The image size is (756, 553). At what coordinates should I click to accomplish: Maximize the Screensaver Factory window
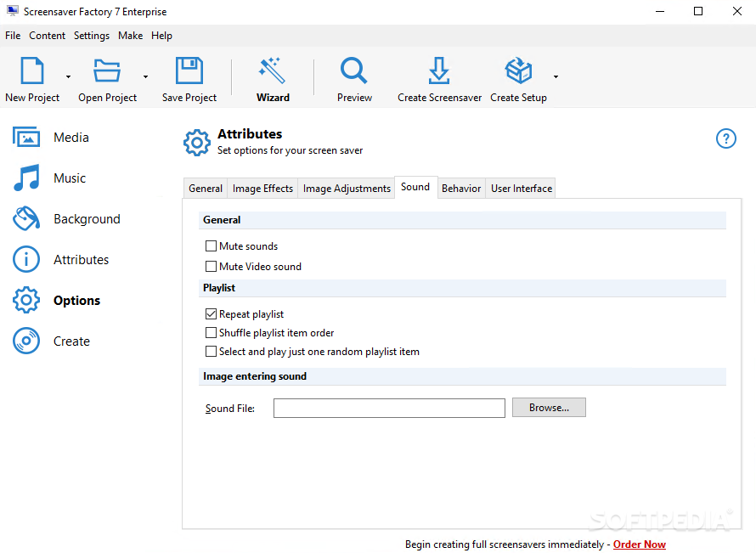coord(697,11)
